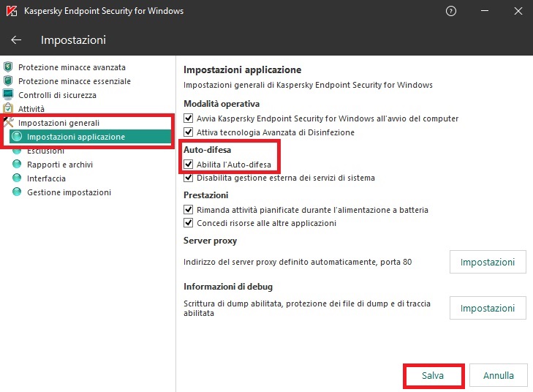The height and width of the screenshot is (392, 533).
Task: Close the Kaspersky window
Action: tap(518, 11)
